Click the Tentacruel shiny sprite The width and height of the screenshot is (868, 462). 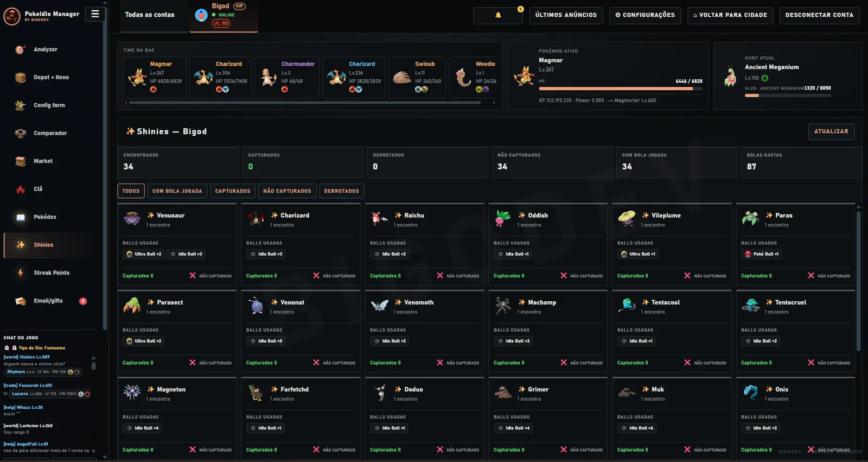coord(750,305)
